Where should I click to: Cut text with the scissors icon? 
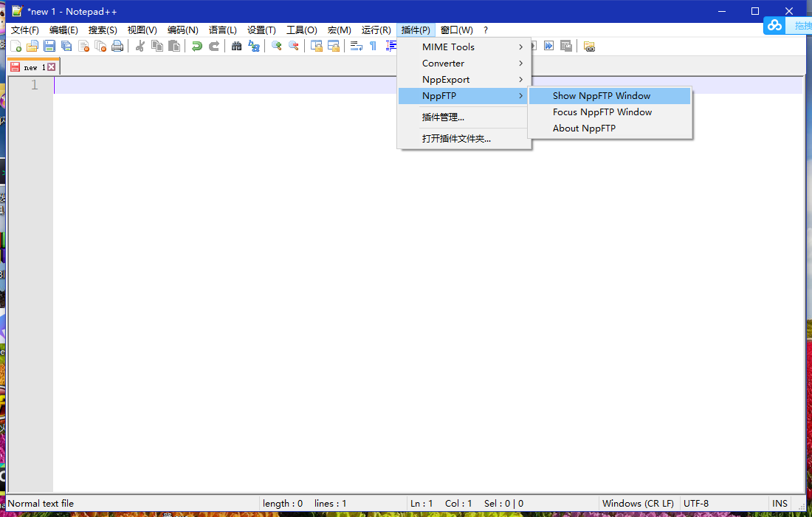(138, 46)
